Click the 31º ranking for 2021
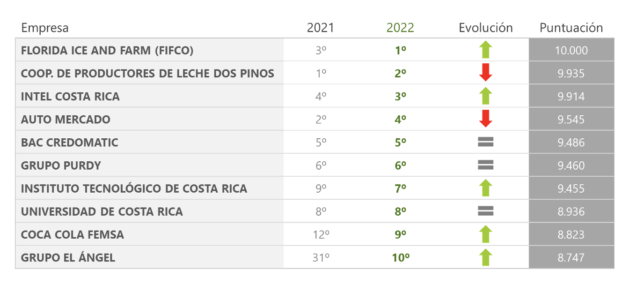This screenshot has width=644, height=285. (x=321, y=257)
